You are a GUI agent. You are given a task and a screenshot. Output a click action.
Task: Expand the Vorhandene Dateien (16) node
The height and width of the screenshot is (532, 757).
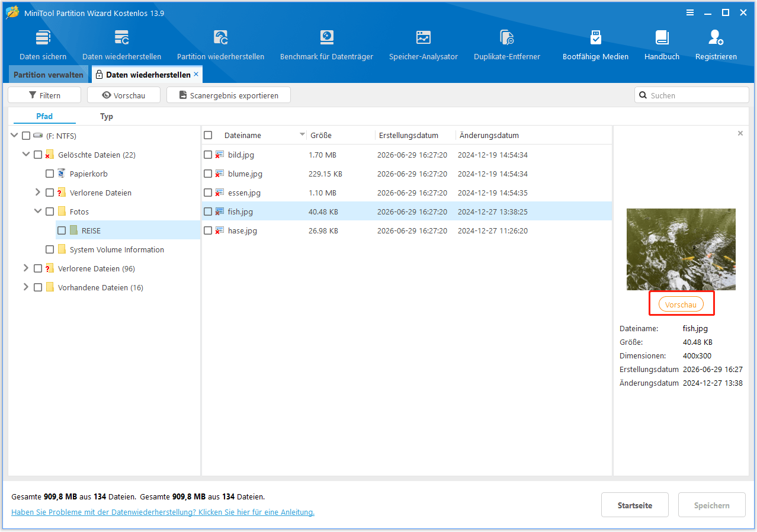26,287
